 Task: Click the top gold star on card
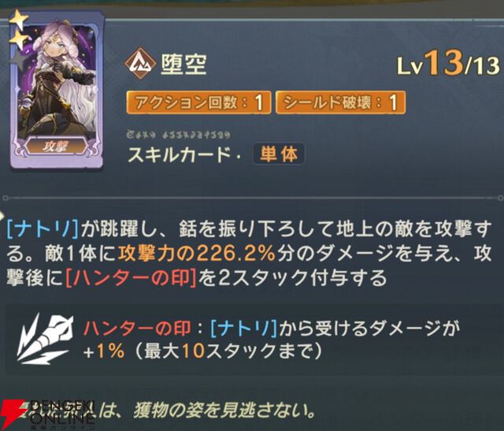pos(18,20)
